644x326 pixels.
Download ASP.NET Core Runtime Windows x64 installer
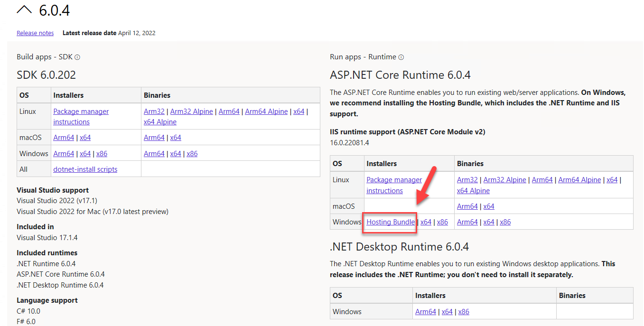click(x=426, y=222)
